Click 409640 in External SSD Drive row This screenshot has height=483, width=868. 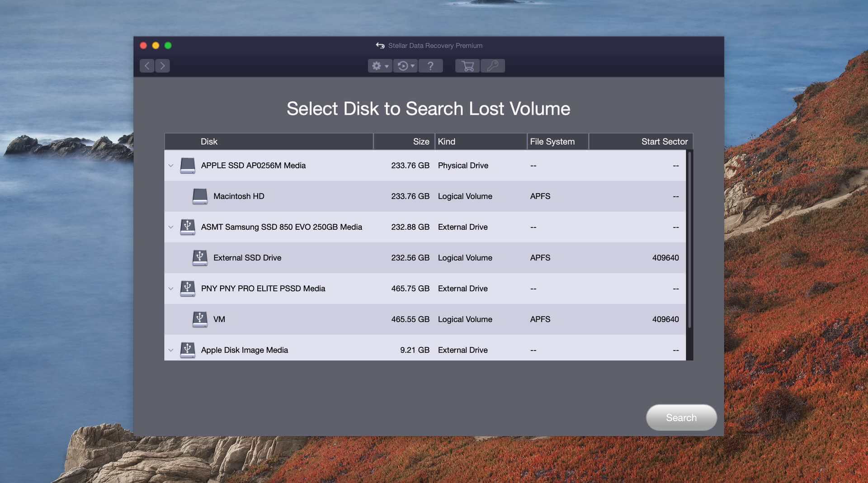tap(665, 258)
